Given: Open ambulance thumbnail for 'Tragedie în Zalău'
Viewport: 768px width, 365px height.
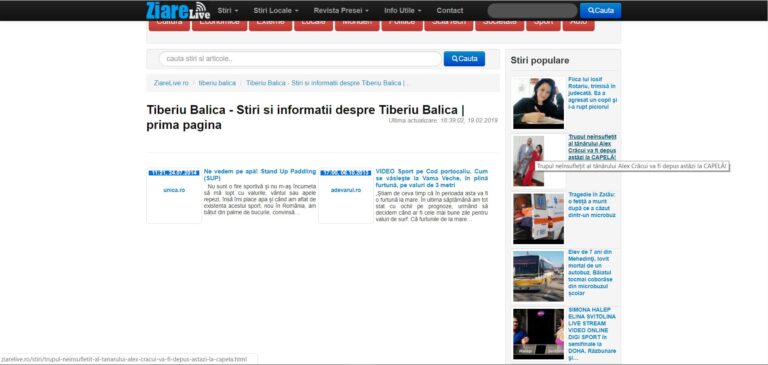Looking at the screenshot, I should 538,218.
